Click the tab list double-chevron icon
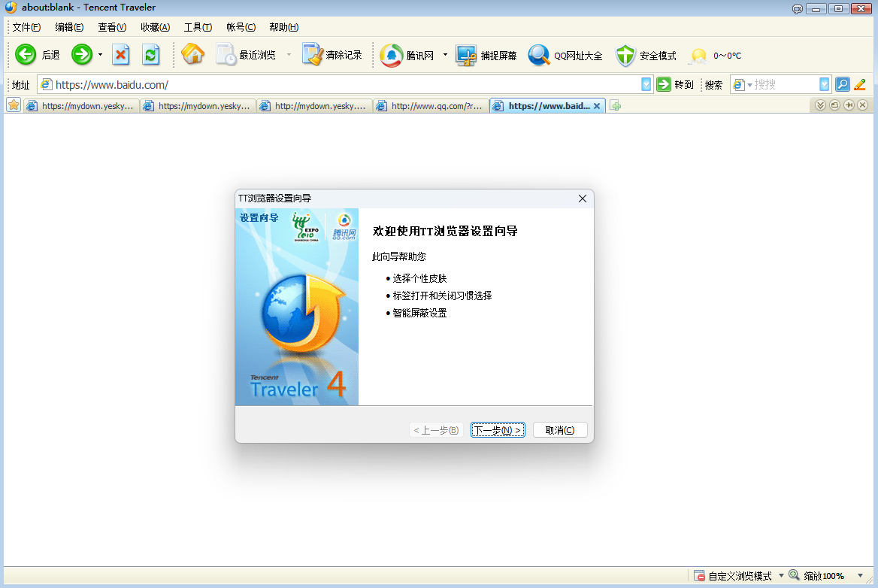878x588 pixels. click(x=820, y=105)
